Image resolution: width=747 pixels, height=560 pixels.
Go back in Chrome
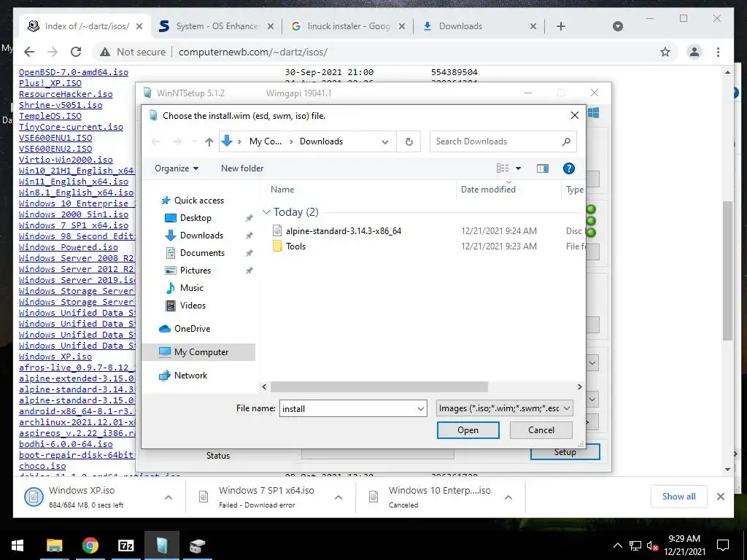click(29, 52)
